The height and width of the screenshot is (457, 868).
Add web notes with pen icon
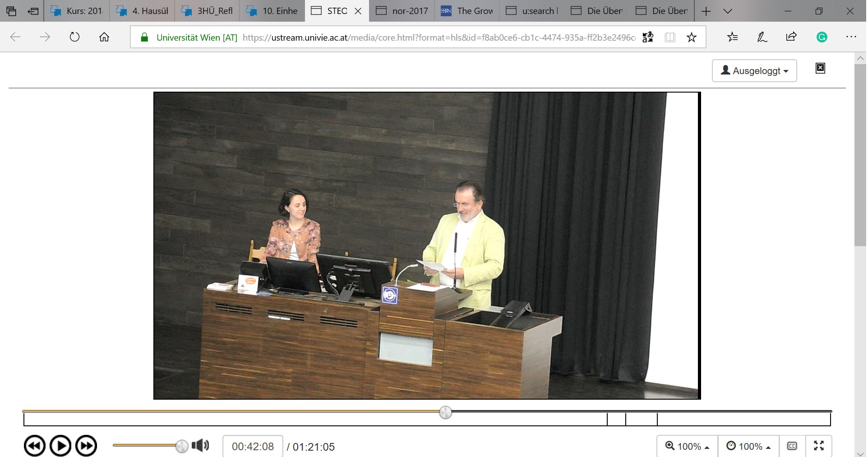tap(762, 37)
